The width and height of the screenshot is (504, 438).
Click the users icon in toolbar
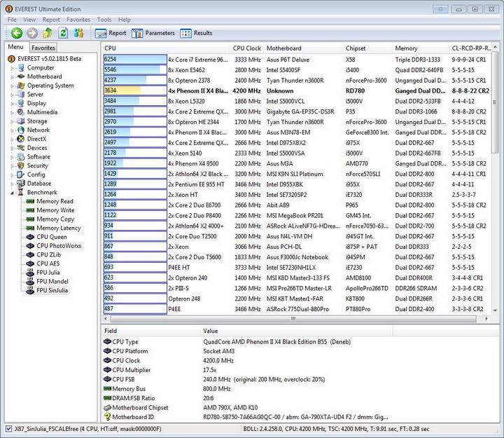[78, 33]
